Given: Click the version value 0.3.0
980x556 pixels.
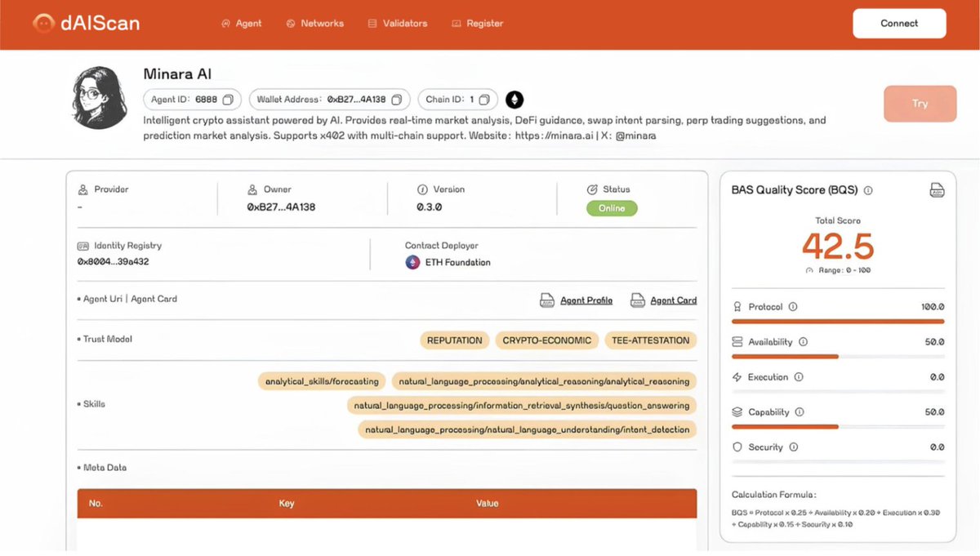Looking at the screenshot, I should point(430,207).
